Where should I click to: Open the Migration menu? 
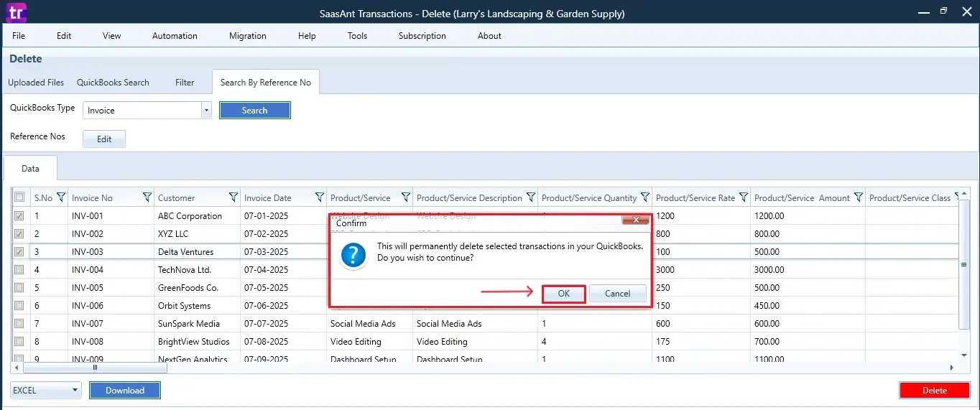click(x=248, y=36)
